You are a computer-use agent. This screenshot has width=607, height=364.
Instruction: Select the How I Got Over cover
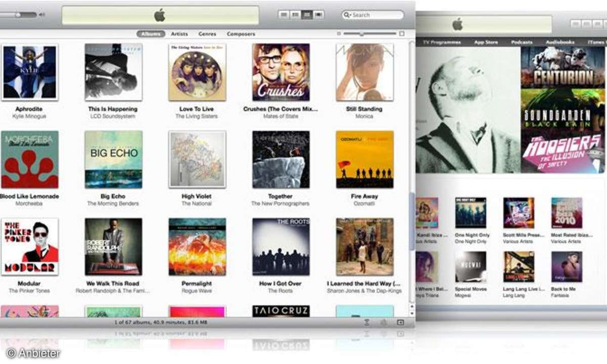(x=281, y=247)
